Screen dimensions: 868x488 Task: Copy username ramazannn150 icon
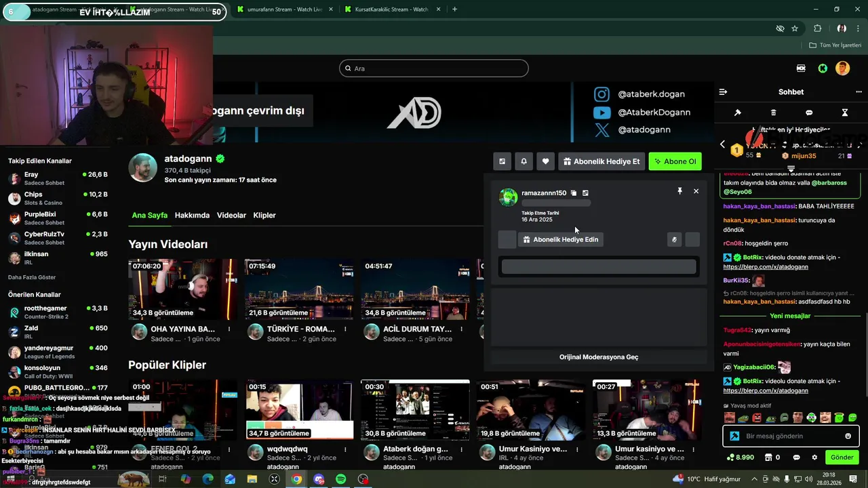(574, 193)
